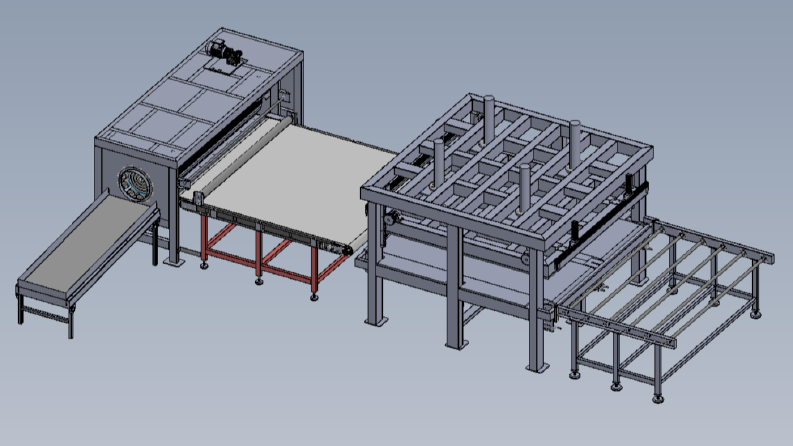The image size is (793, 446).
Task: Select the gantry's front-center support leg
Action: [x=455, y=287]
